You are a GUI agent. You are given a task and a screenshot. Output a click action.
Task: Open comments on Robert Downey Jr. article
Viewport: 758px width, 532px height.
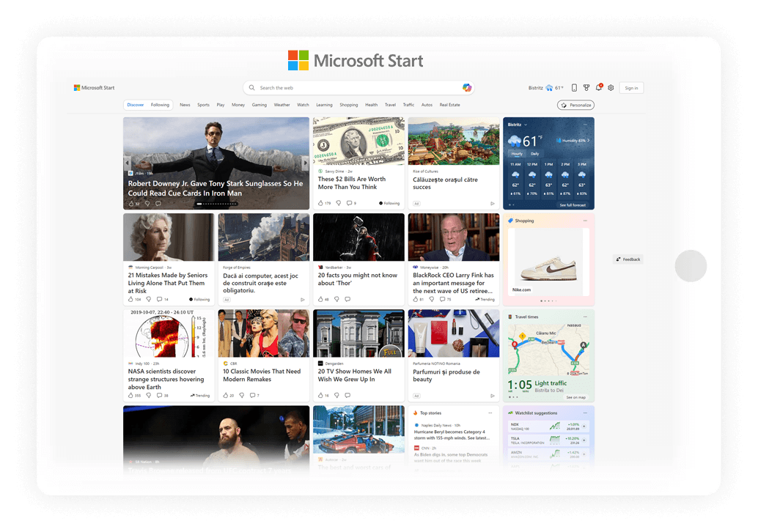(158, 204)
